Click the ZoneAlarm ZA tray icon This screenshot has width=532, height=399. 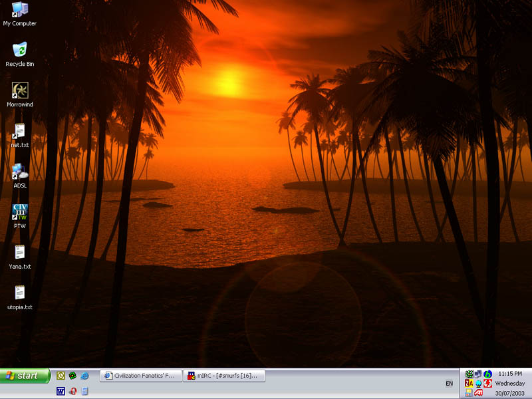pyautogui.click(x=469, y=383)
